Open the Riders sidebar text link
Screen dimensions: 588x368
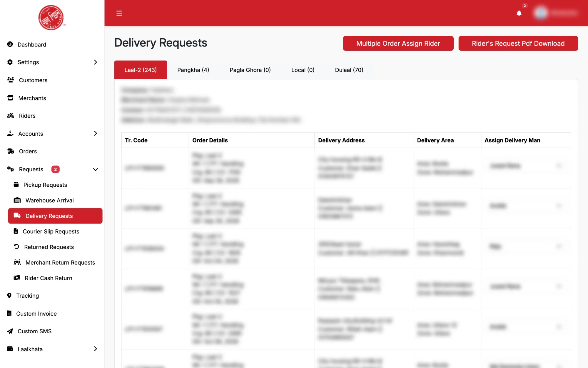point(27,116)
